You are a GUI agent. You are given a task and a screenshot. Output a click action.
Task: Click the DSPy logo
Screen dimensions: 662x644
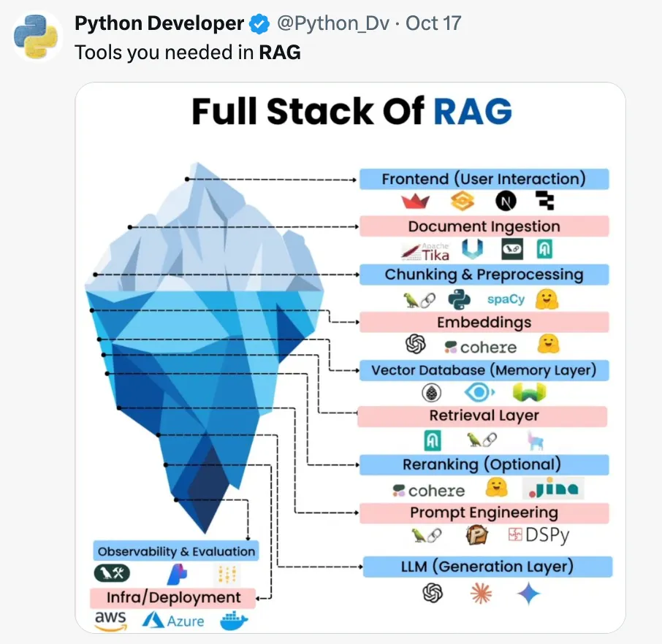pyautogui.click(x=539, y=535)
